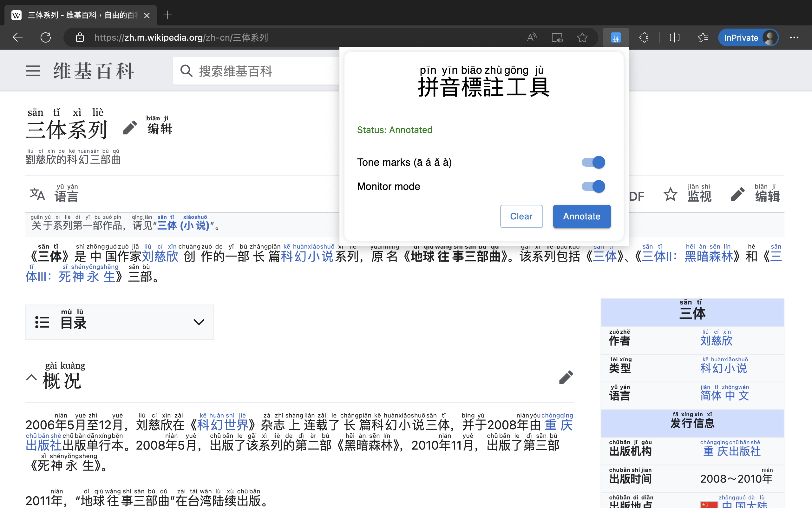Open Wikipedia hamburger main menu
The width and height of the screenshot is (812, 508).
click(33, 71)
